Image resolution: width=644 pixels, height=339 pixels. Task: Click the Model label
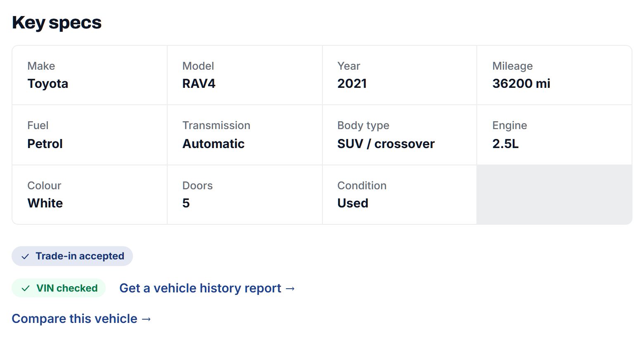[x=198, y=66]
